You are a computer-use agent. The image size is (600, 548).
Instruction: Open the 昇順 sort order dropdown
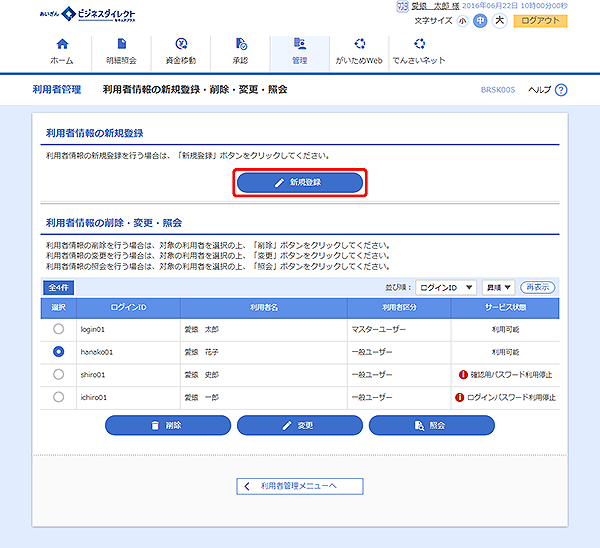click(499, 287)
